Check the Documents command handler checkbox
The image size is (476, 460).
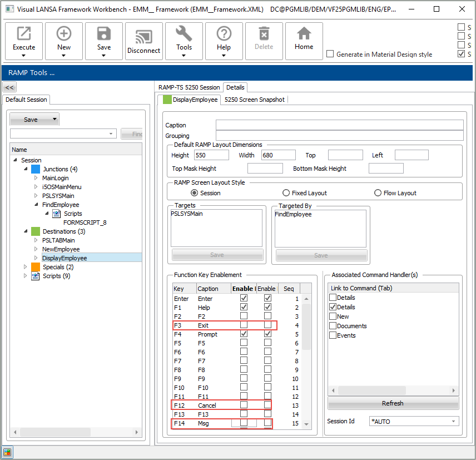[333, 326]
